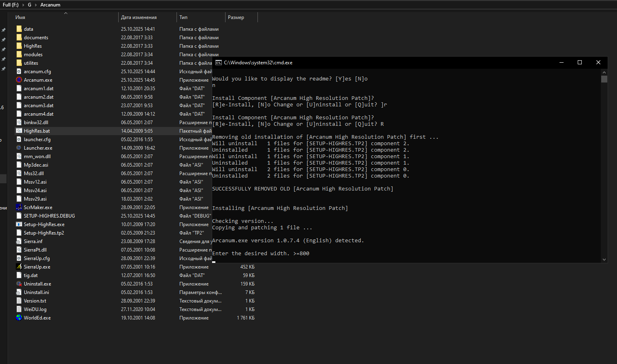Click the Uninstall.exe application icon

click(19, 284)
